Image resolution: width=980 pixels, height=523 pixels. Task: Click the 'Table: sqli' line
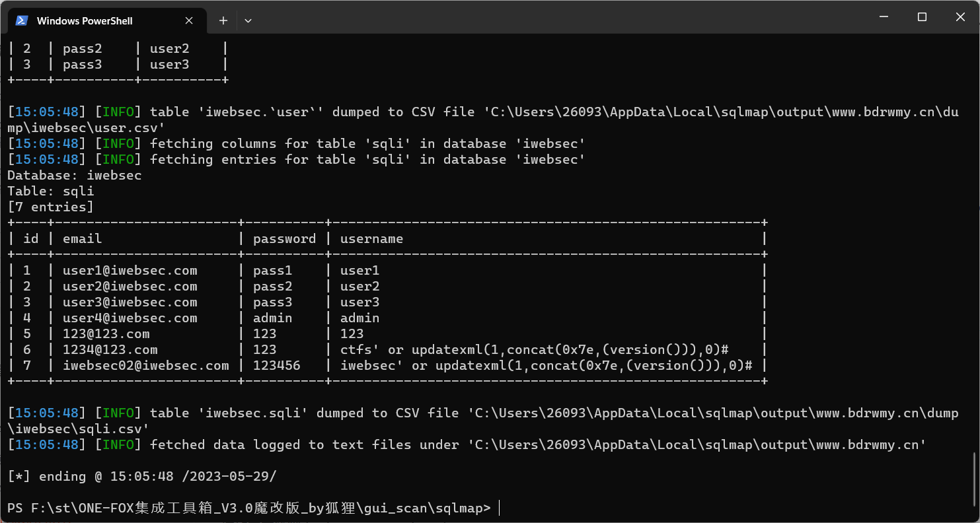pyautogui.click(x=50, y=192)
